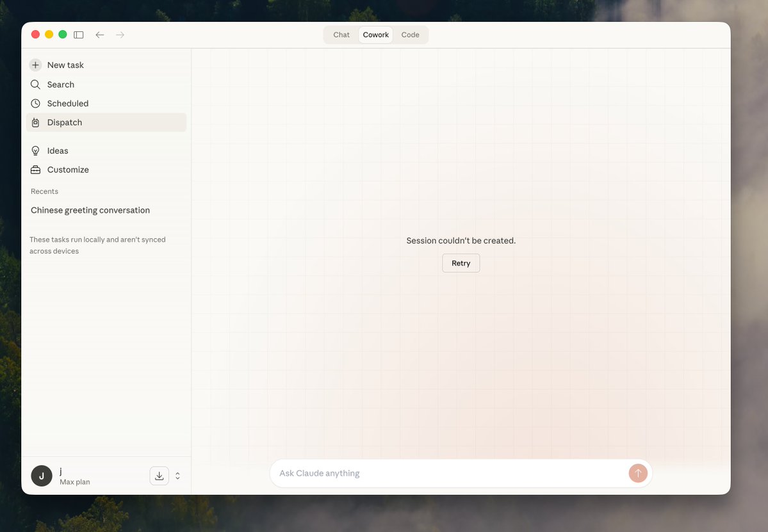
Task: Click the Session couldn't be created message
Action: 461,241
